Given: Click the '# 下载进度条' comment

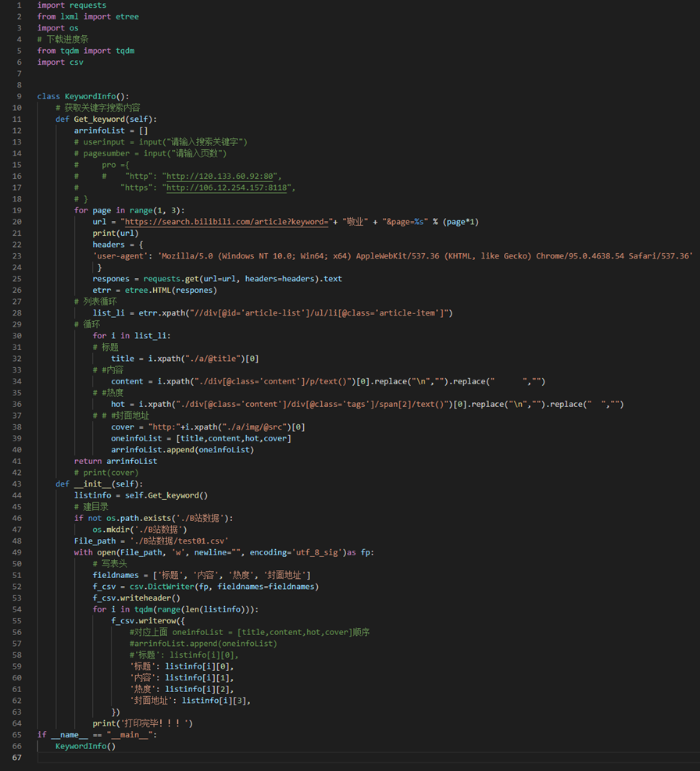Looking at the screenshot, I should 63,39.
